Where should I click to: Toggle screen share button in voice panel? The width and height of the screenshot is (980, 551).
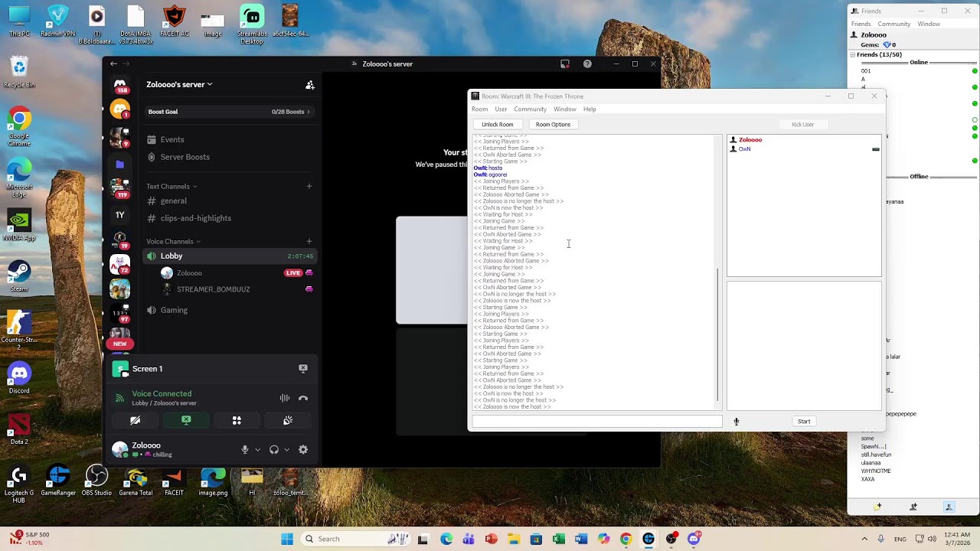click(186, 420)
